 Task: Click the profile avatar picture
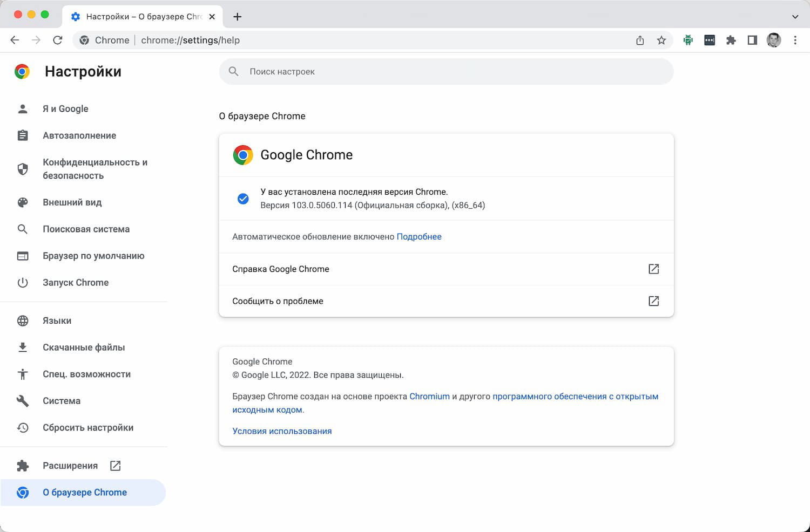774,40
